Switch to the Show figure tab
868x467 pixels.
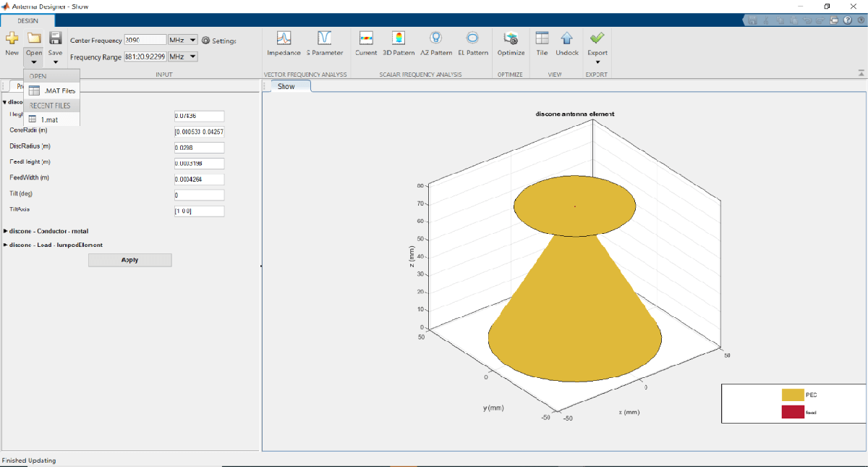tap(286, 86)
